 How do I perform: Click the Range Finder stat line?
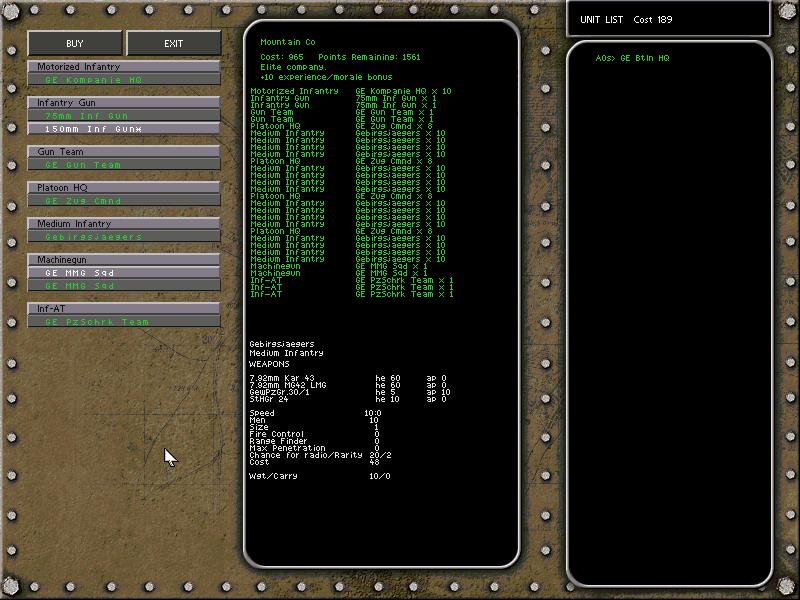314,441
